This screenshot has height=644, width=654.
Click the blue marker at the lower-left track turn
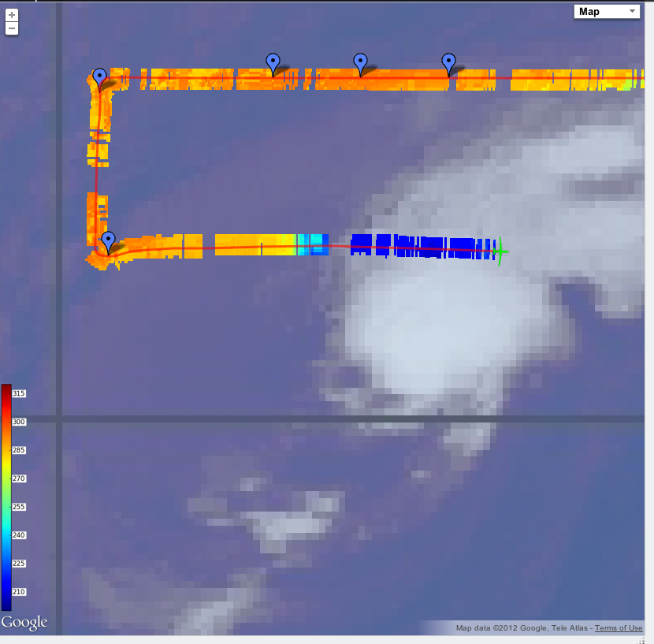point(109,240)
